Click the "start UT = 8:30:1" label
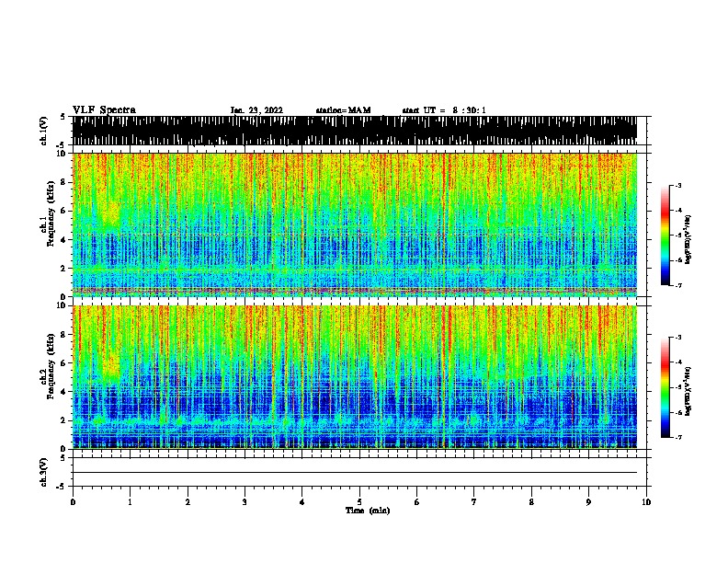 444,110
